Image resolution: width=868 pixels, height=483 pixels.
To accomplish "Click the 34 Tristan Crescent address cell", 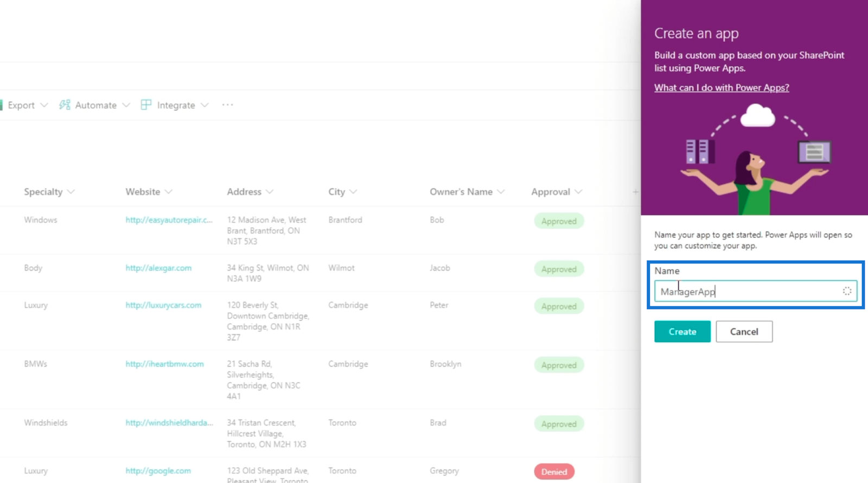I will point(266,434).
